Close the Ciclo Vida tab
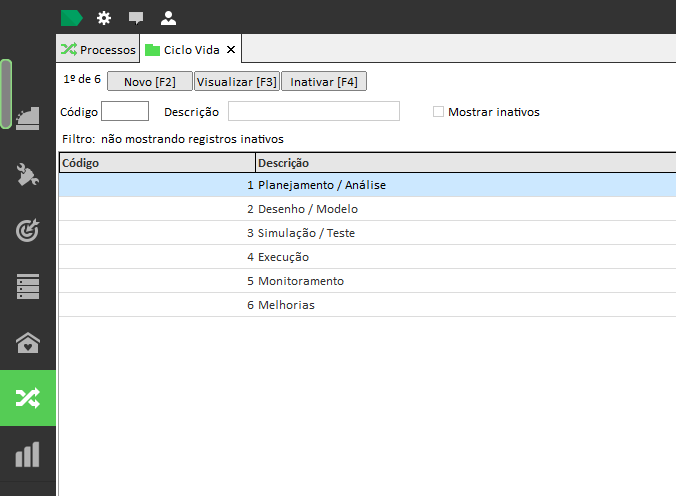Image resolution: width=676 pixels, height=496 pixels. (x=231, y=50)
